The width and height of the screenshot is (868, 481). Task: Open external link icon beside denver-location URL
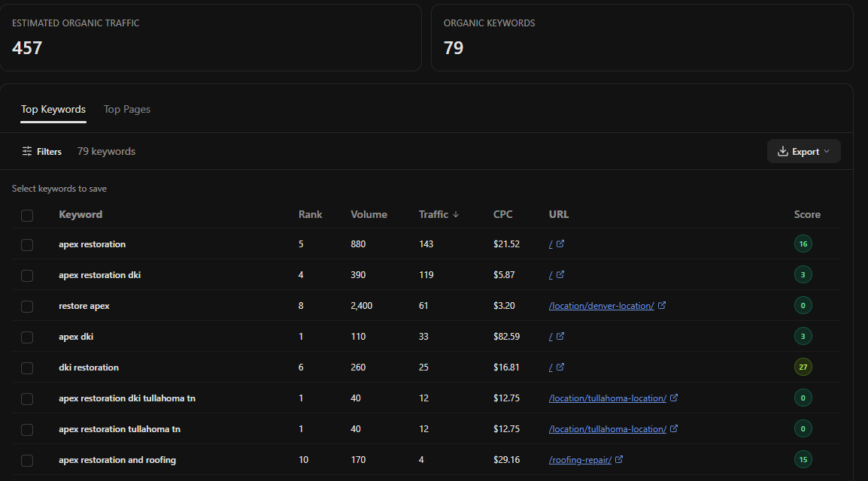point(661,305)
